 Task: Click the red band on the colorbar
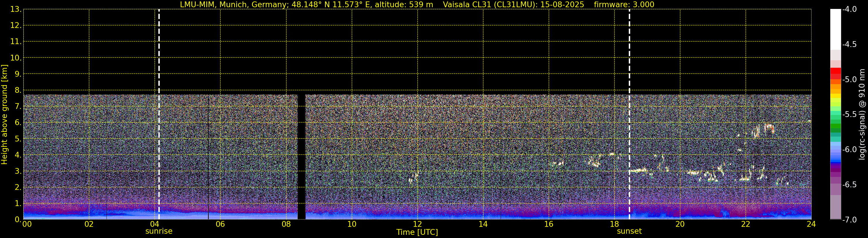click(835, 73)
